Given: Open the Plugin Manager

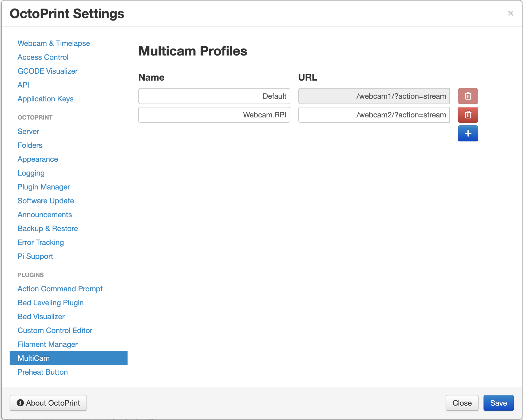Looking at the screenshot, I should 44,187.
